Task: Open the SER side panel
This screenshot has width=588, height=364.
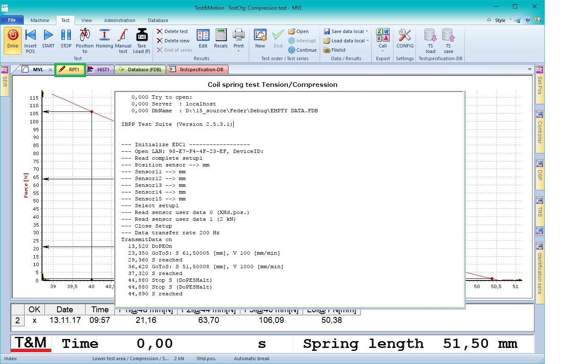Action: (5, 81)
